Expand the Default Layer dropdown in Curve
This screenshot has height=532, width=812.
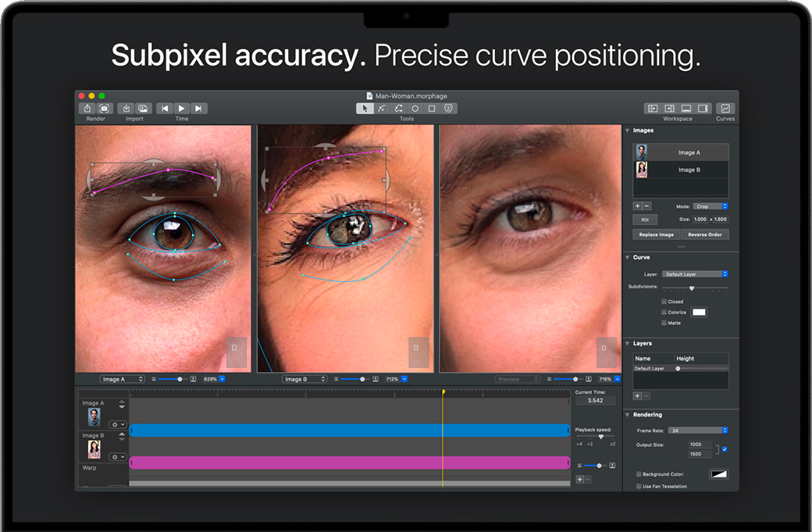click(695, 274)
